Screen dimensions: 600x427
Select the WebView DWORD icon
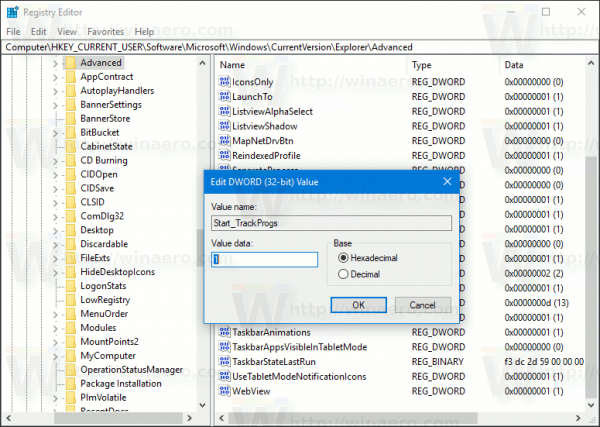pos(224,391)
